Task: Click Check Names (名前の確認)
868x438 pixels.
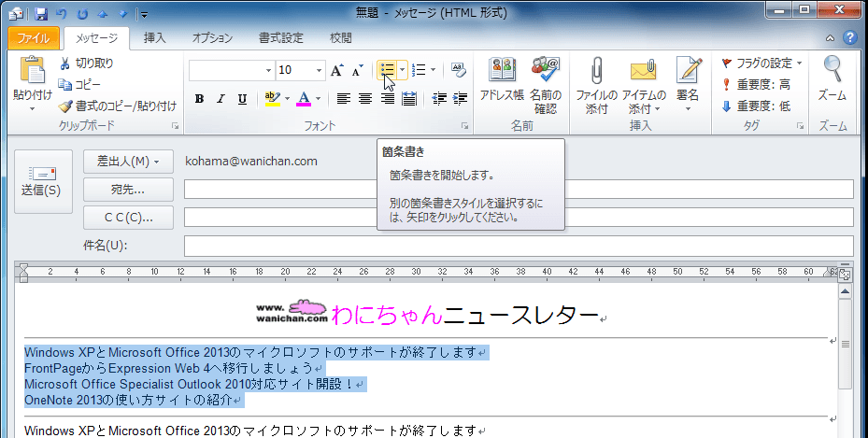Action: tap(546, 85)
